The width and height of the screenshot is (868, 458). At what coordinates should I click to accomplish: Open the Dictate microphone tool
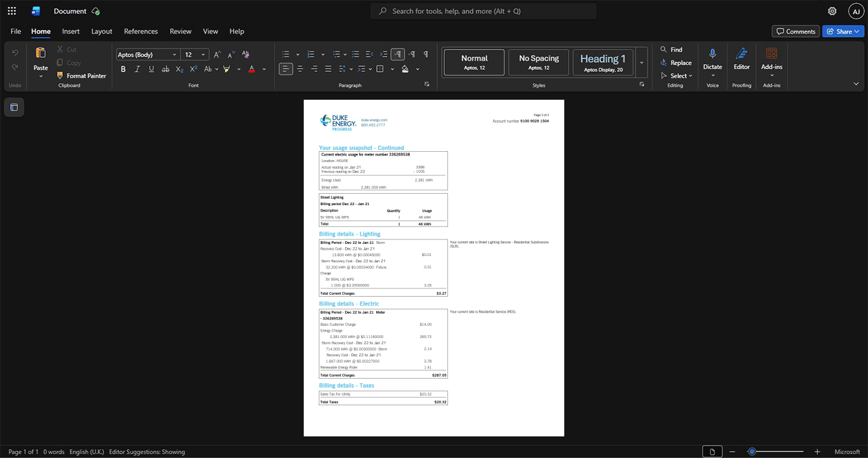[x=712, y=62]
